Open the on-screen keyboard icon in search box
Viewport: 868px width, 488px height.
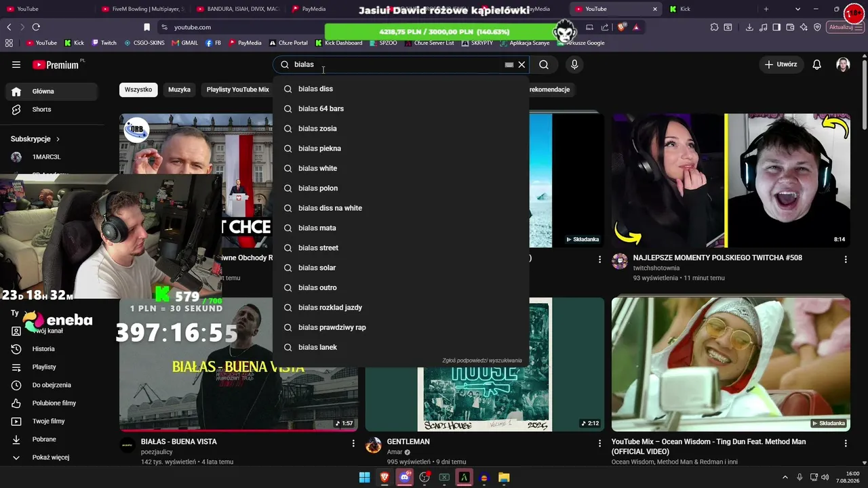click(509, 65)
